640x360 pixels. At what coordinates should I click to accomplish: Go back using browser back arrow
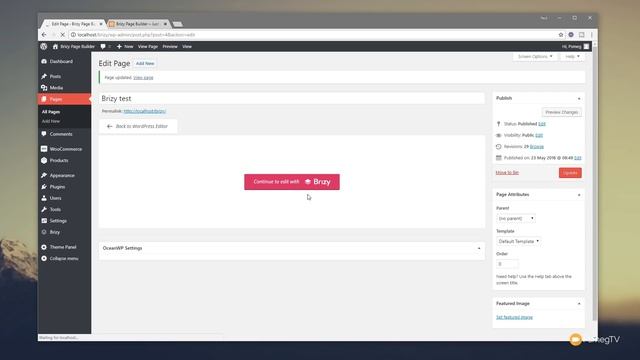pyautogui.click(x=44, y=35)
